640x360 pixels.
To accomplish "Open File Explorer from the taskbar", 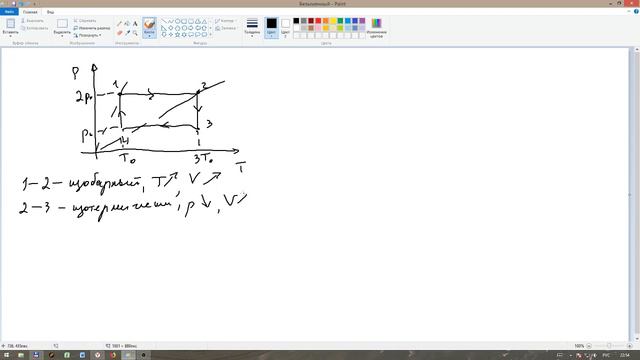I will click(x=21, y=355).
